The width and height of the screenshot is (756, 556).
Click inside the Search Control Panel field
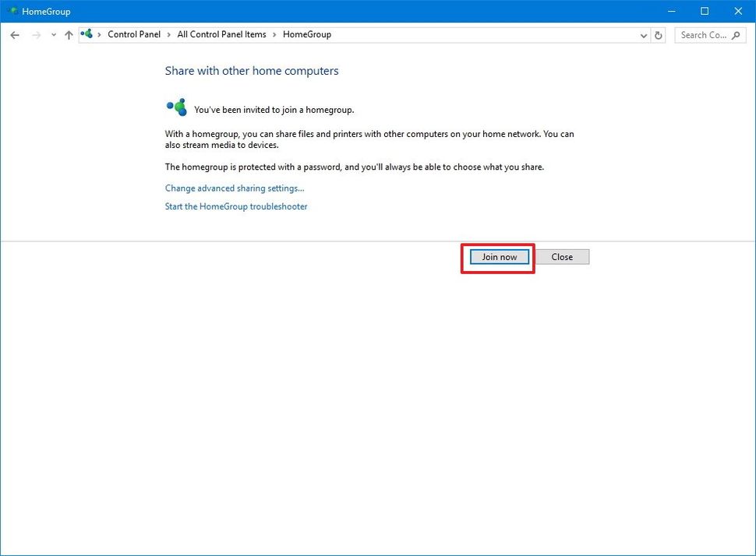tap(701, 34)
